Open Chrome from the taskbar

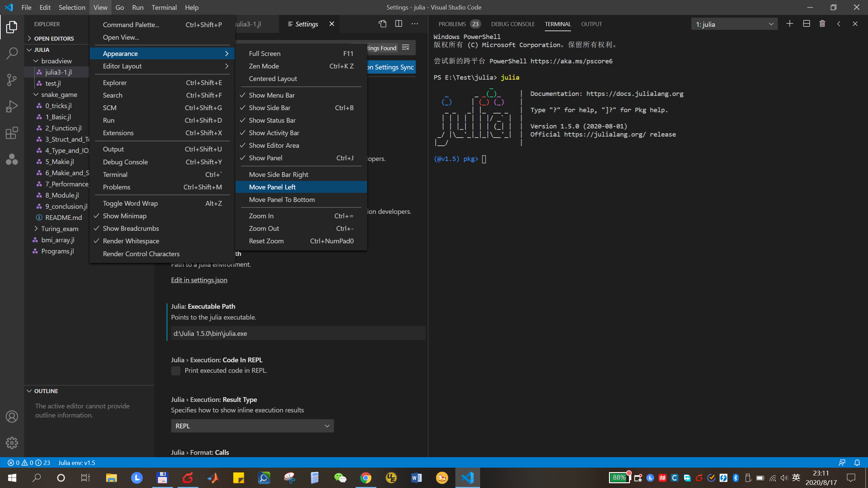pos(366,478)
